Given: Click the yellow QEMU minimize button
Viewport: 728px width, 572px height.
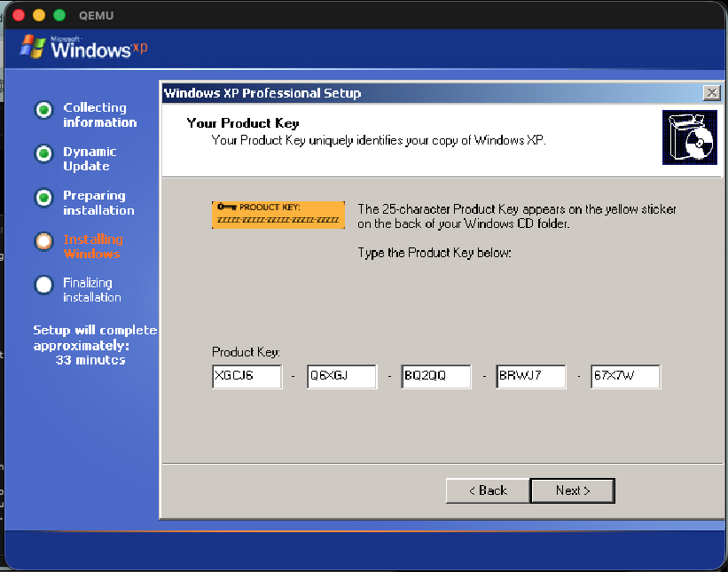Looking at the screenshot, I should click(x=39, y=15).
